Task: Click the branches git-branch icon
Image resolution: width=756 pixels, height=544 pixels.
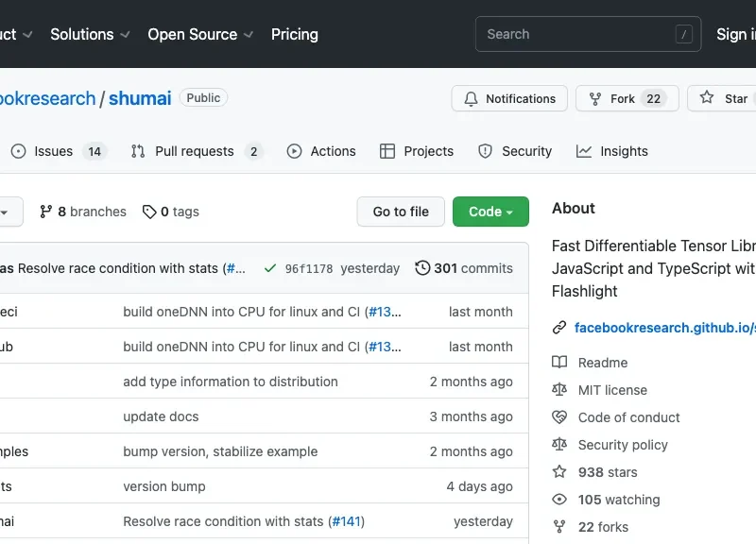Action: pos(45,212)
